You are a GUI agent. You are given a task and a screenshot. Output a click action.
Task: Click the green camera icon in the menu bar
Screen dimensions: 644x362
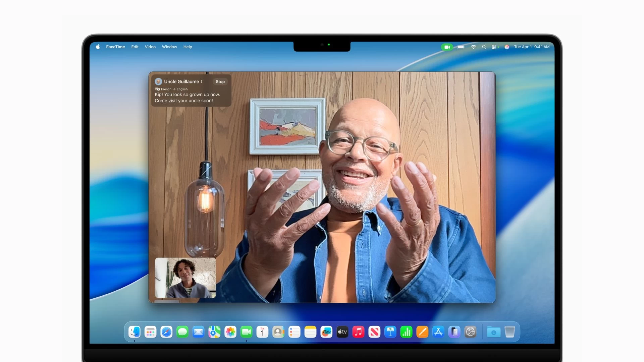tap(447, 47)
